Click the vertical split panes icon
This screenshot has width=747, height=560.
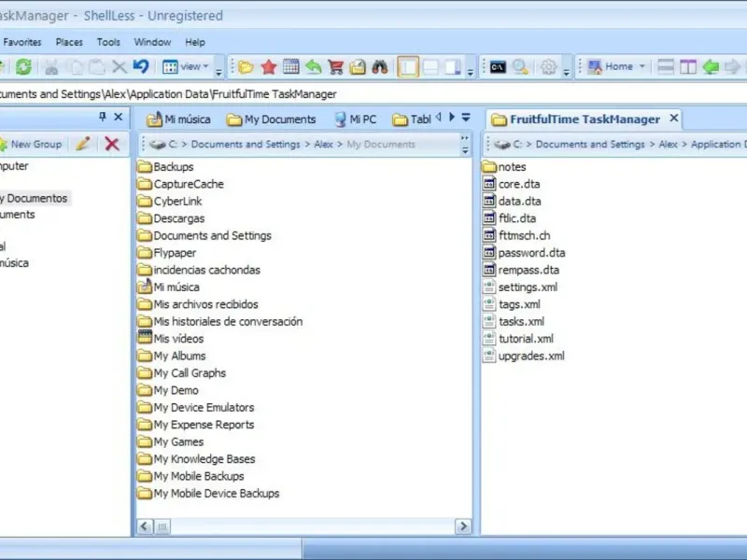click(x=688, y=66)
